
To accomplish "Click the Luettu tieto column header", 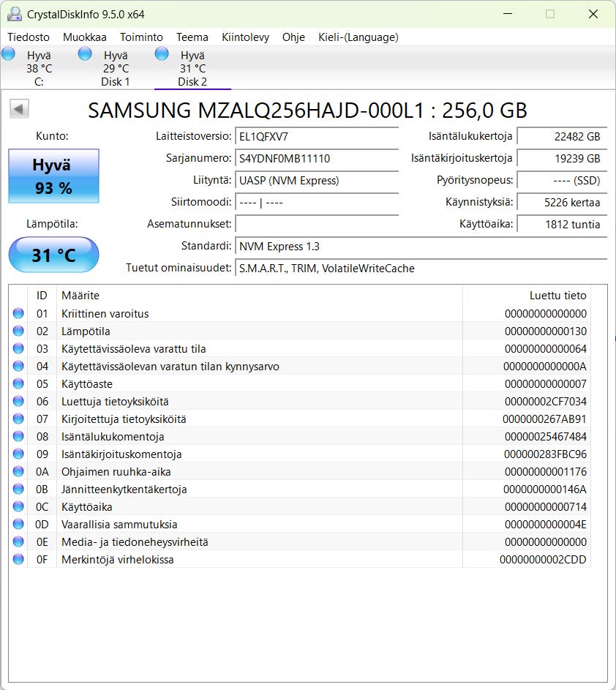I will [x=557, y=296].
